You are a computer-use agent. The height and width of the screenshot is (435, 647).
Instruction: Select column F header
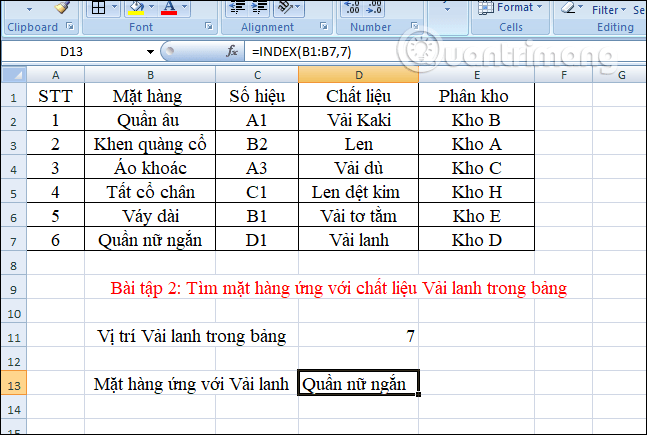564,75
